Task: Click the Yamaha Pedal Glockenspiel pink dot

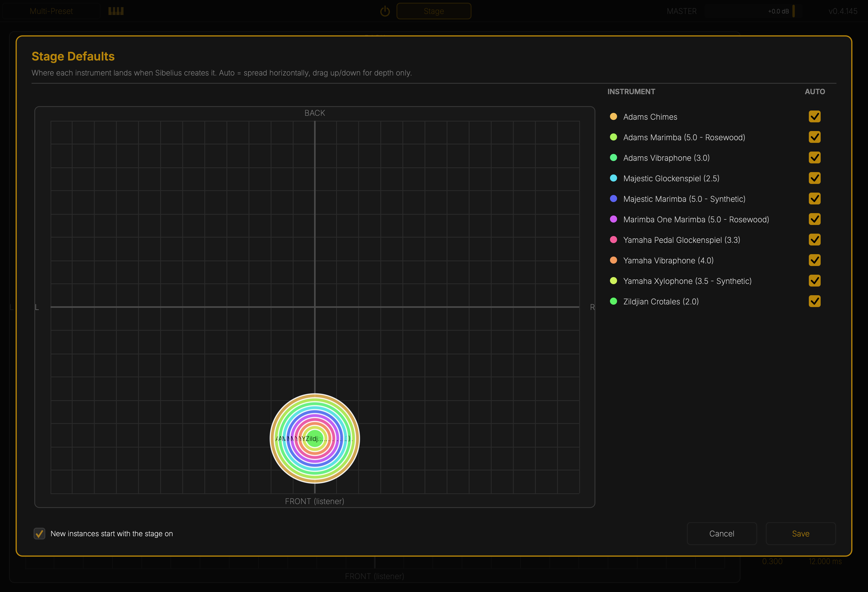Action: (x=613, y=240)
